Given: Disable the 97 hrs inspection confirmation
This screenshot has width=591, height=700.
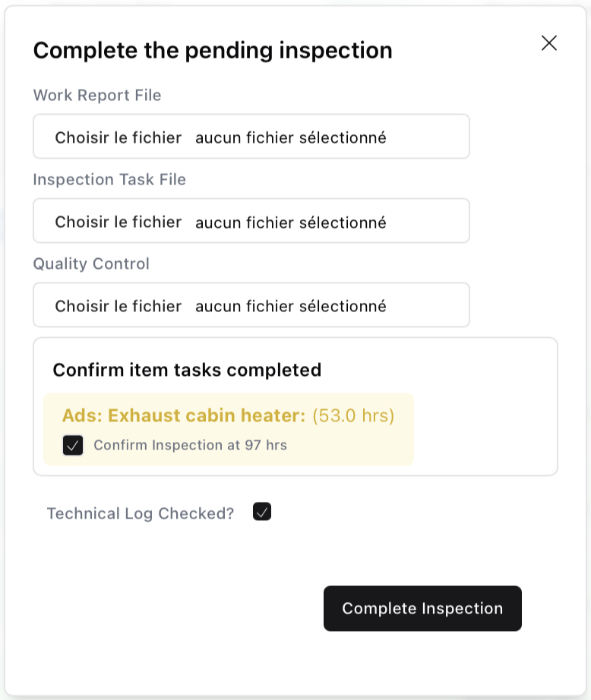Looking at the screenshot, I should tap(73, 446).
